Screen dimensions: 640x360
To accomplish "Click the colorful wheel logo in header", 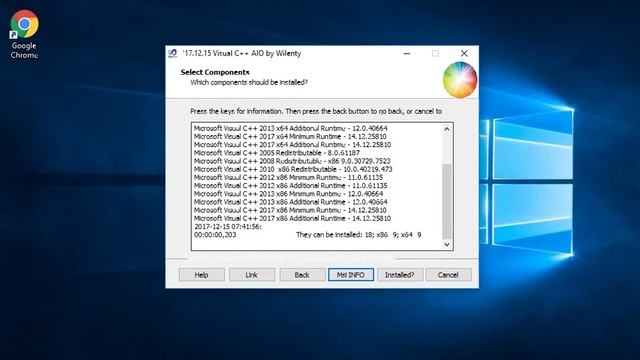I will (x=460, y=80).
